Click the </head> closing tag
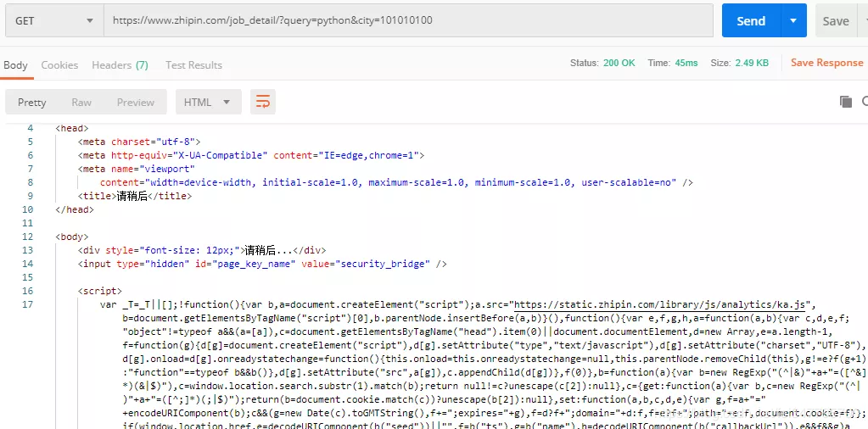Screen dimensions: 868x429 pyautogui.click(x=75, y=209)
